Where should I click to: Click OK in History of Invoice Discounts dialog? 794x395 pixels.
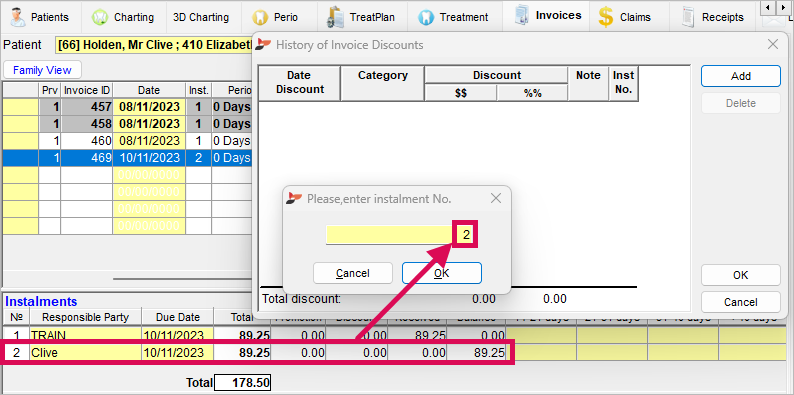741,275
